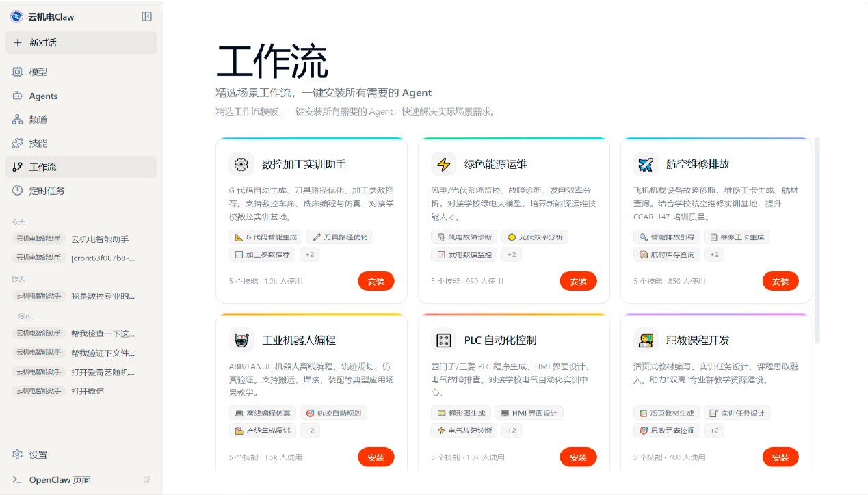Click the 云机电Claw logo icon
The height and width of the screenshot is (495, 868).
pos(16,16)
